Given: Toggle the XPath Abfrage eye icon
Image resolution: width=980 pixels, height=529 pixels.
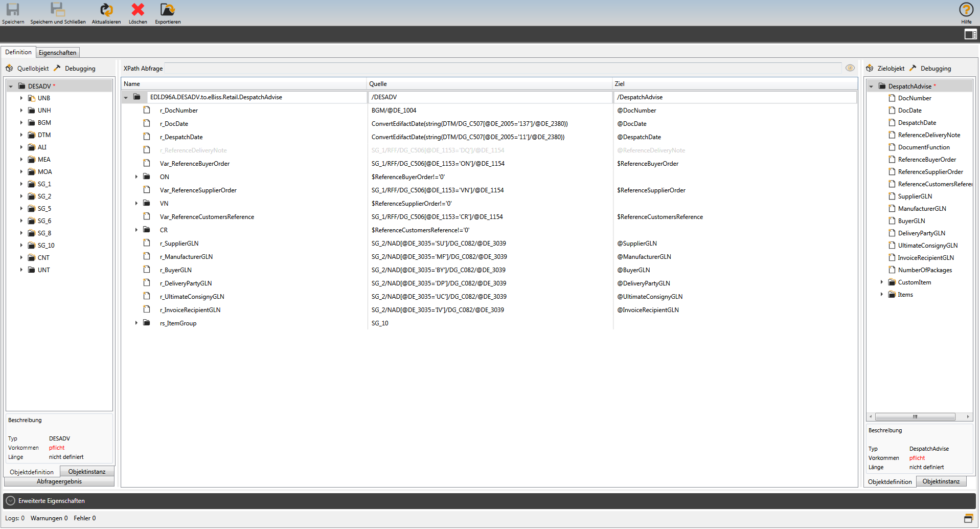Looking at the screenshot, I should [850, 68].
